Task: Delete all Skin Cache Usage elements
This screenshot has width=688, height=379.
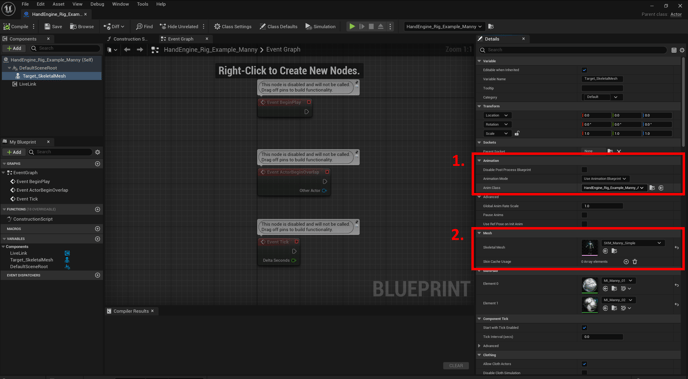Action: 634,261
